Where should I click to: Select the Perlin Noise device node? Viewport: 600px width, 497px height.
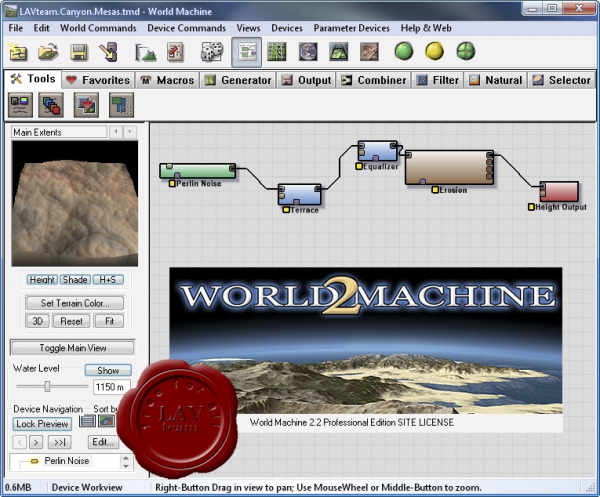coord(197,171)
